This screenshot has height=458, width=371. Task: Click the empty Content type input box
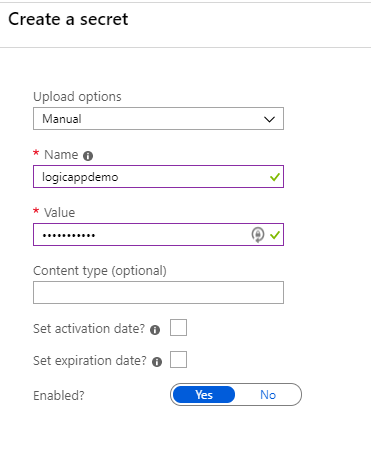click(x=158, y=293)
